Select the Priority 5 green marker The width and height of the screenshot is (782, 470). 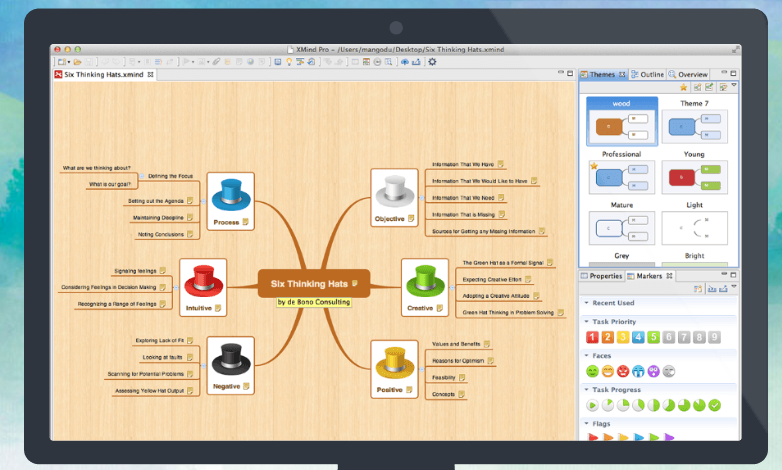(x=653, y=338)
